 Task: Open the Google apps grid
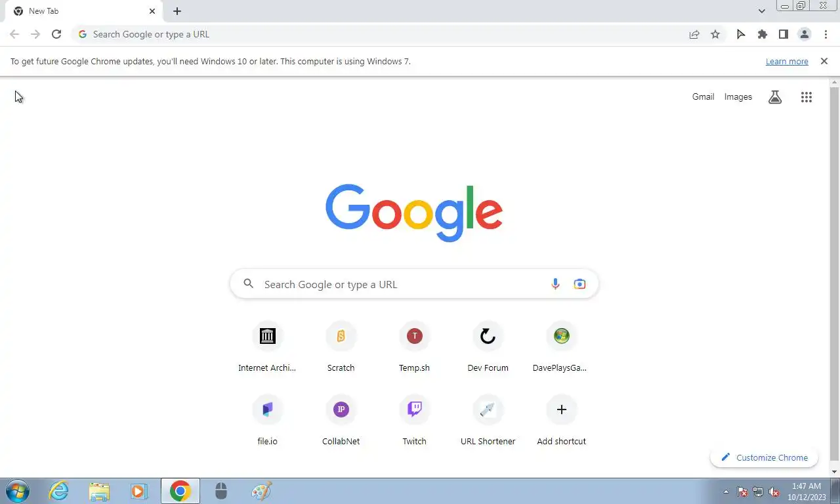coord(807,97)
